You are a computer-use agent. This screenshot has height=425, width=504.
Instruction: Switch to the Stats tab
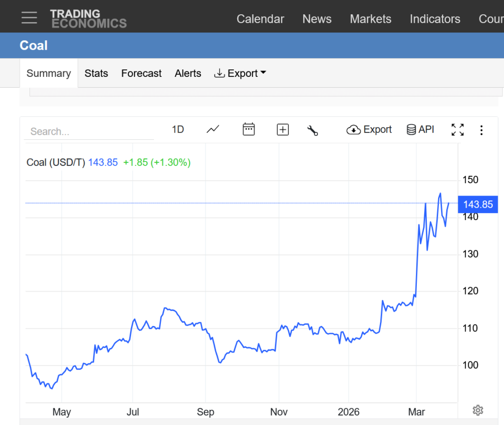pyautogui.click(x=96, y=73)
